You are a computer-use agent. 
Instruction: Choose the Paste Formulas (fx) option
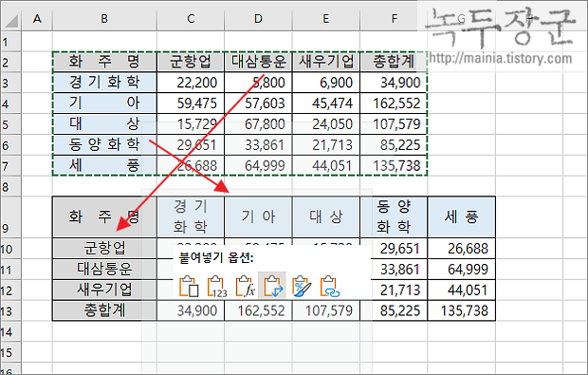click(245, 287)
